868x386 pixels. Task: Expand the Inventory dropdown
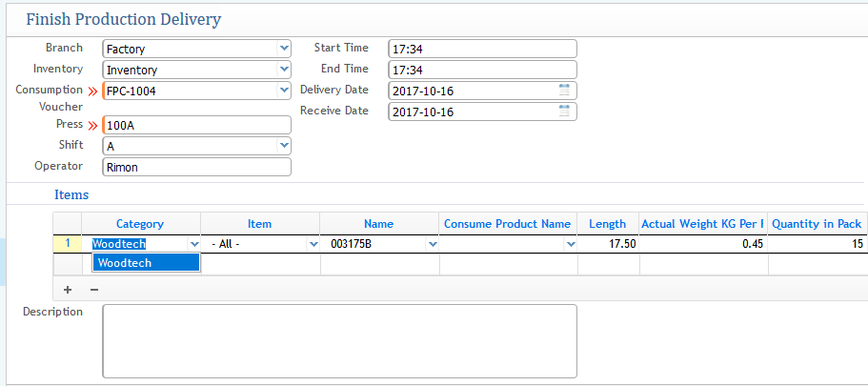point(283,70)
